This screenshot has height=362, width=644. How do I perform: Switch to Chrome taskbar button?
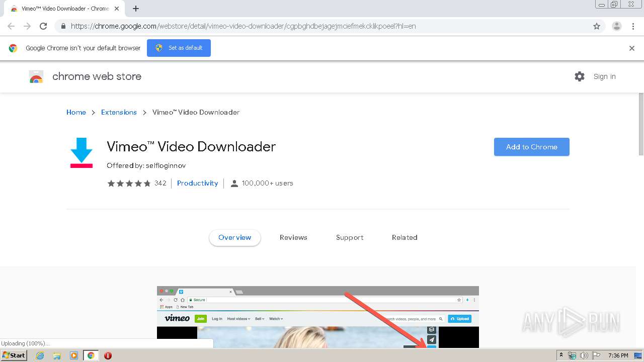pyautogui.click(x=91, y=355)
